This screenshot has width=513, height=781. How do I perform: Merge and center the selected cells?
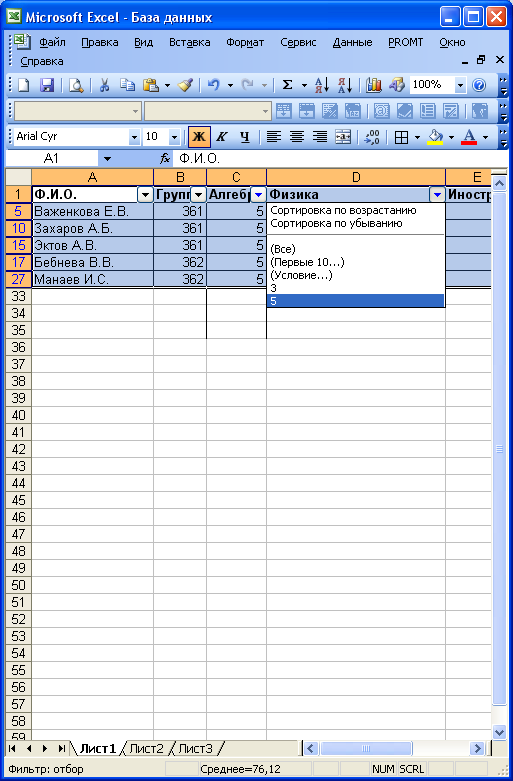343,136
